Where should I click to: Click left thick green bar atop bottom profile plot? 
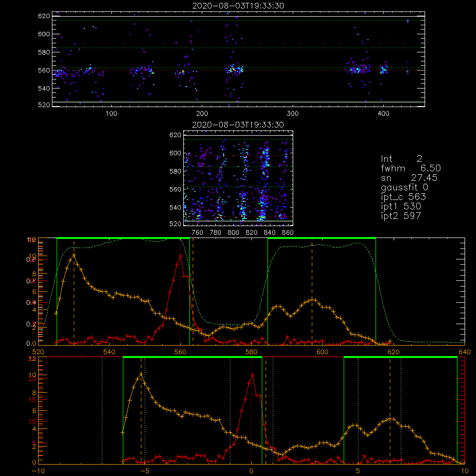(x=192, y=357)
